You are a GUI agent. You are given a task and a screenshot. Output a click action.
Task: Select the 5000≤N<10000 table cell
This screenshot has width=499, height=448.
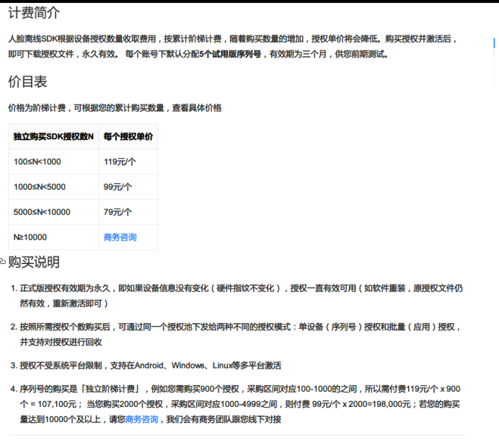(x=53, y=212)
